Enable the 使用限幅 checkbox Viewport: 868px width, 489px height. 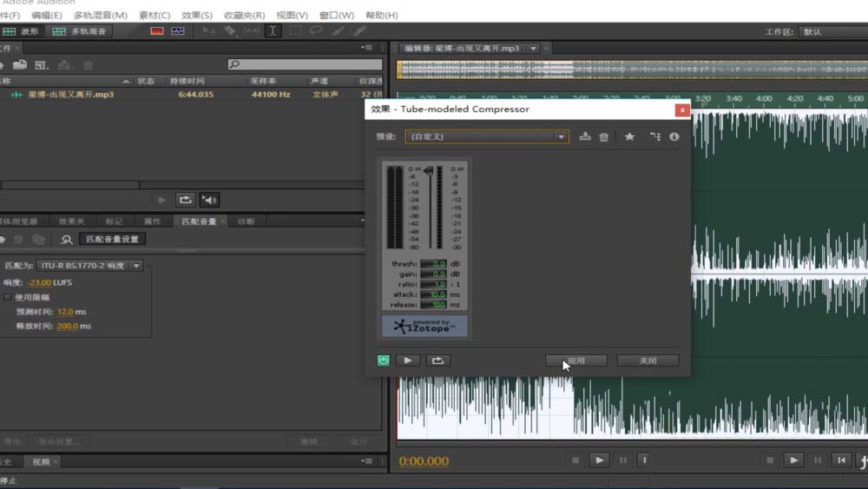[7, 297]
